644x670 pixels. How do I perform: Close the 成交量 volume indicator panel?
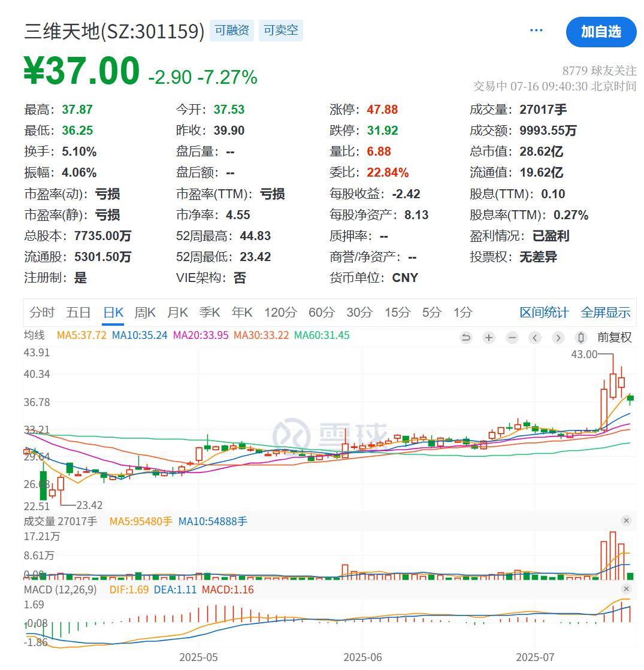pyautogui.click(x=626, y=520)
